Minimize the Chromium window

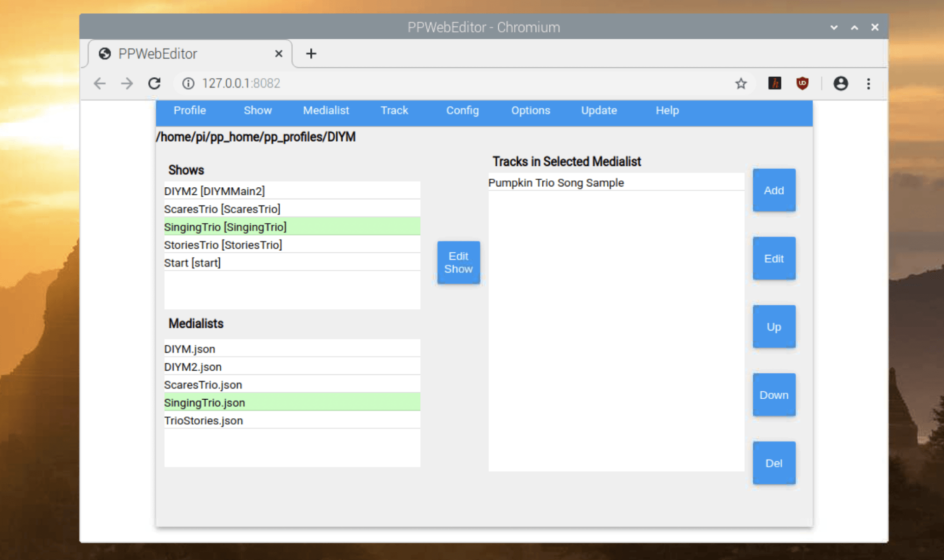coord(834,28)
